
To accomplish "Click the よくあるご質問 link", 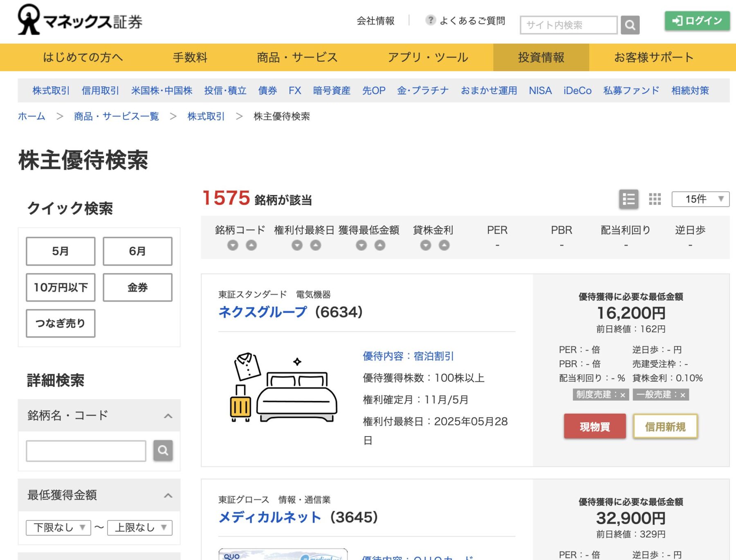I will tap(472, 20).
